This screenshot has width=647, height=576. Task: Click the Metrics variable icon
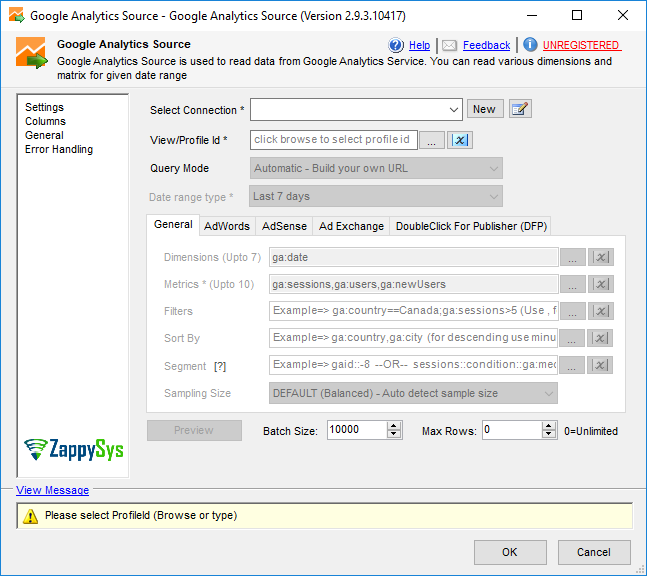(601, 284)
